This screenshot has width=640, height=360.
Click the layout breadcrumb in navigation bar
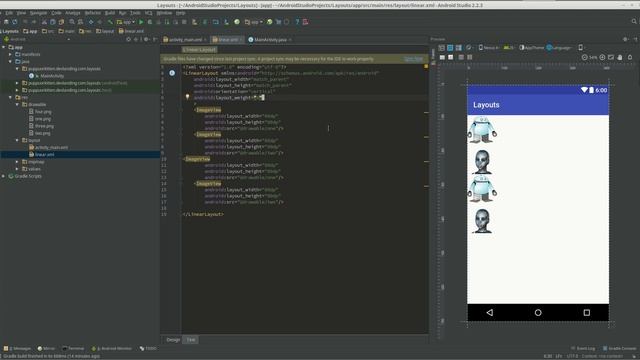(105, 31)
